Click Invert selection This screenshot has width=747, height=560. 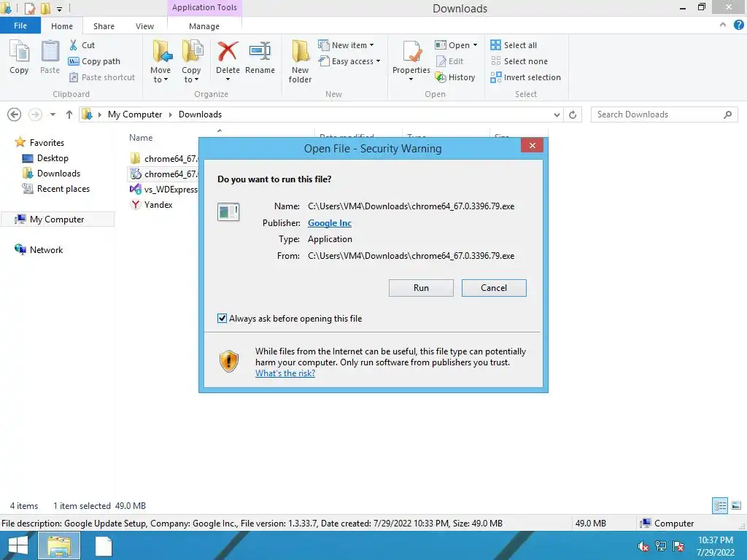525,77
